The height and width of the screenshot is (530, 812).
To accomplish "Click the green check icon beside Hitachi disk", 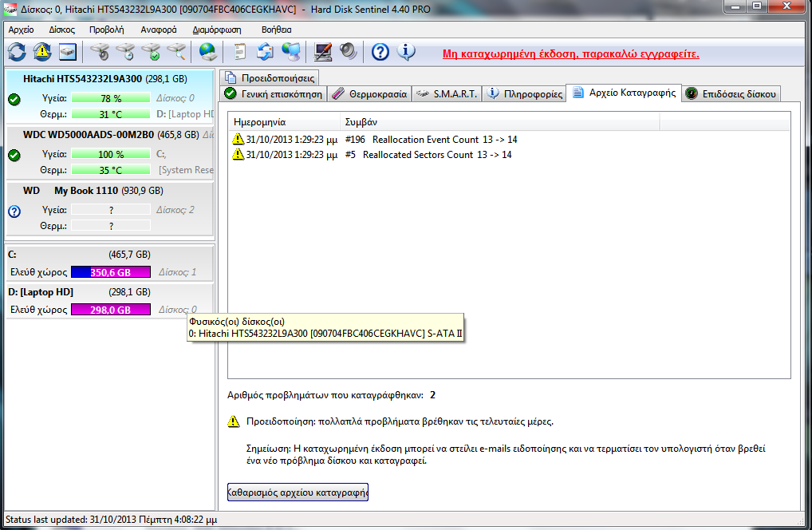I will point(14,100).
